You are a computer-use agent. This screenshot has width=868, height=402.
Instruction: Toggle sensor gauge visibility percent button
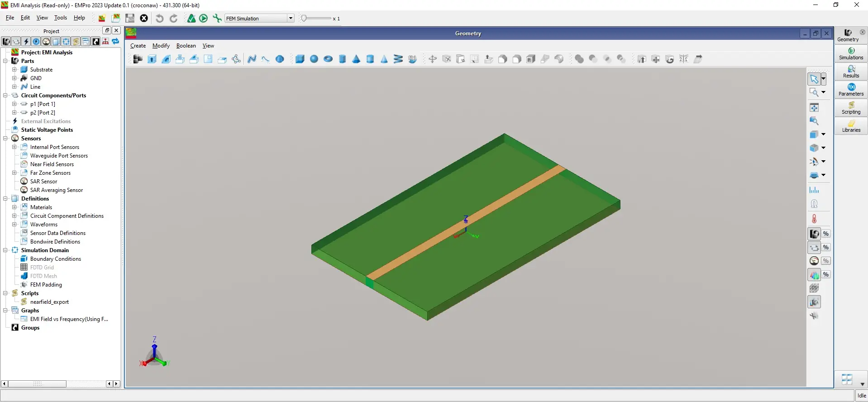[x=826, y=261]
